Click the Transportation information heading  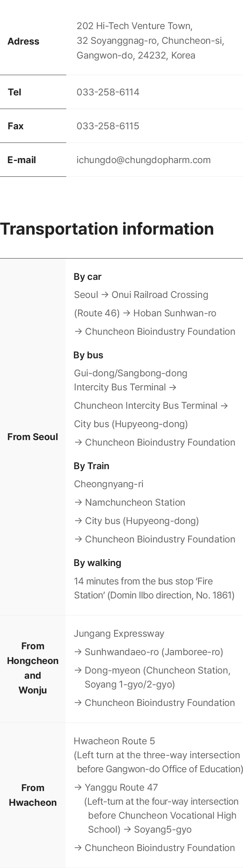tap(107, 229)
